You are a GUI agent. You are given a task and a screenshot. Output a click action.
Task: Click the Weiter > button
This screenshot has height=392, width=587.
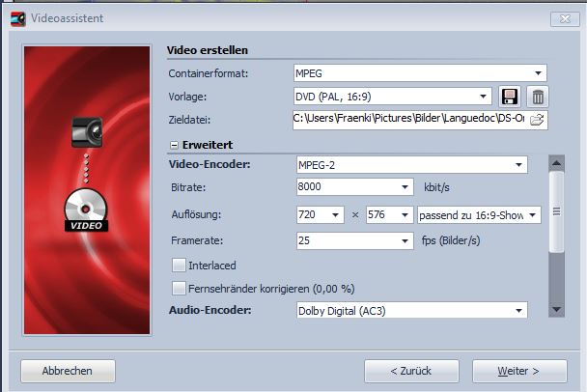pos(518,371)
